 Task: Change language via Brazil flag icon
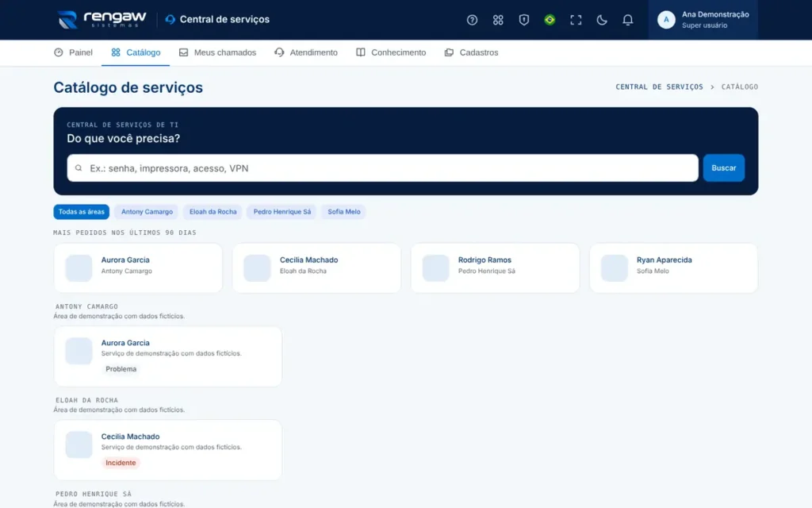point(550,20)
